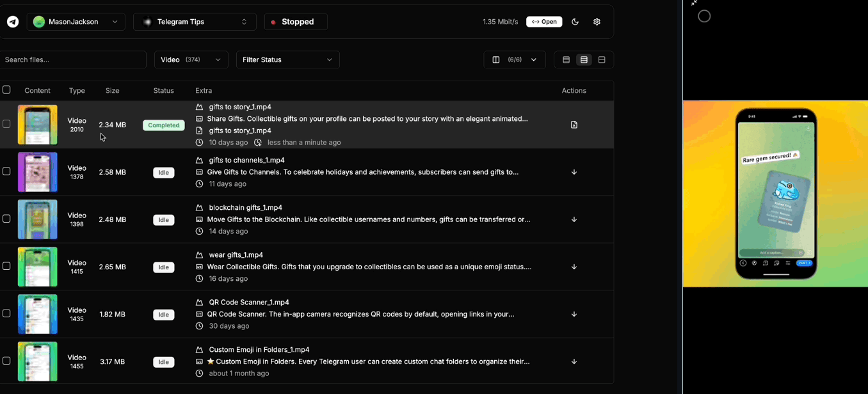
Task: Download gifts to channels_1.mp4 via arrow icon
Action: 574,172
